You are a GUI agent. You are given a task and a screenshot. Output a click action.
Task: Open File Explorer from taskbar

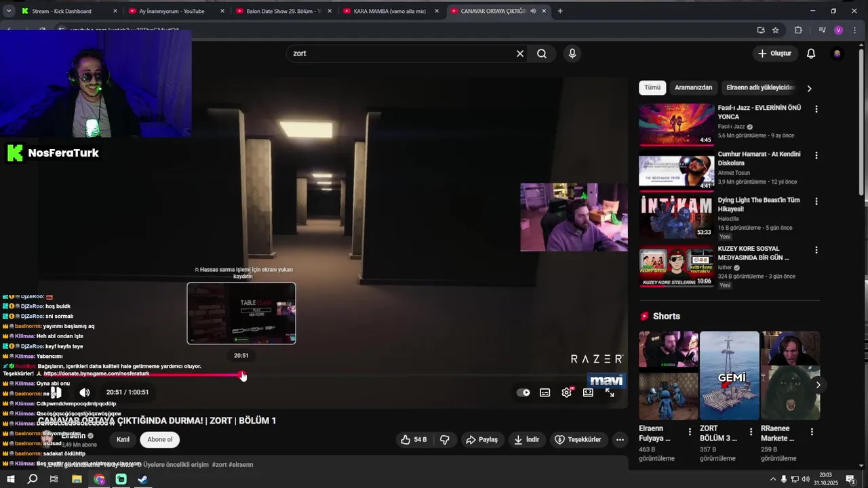77,479
